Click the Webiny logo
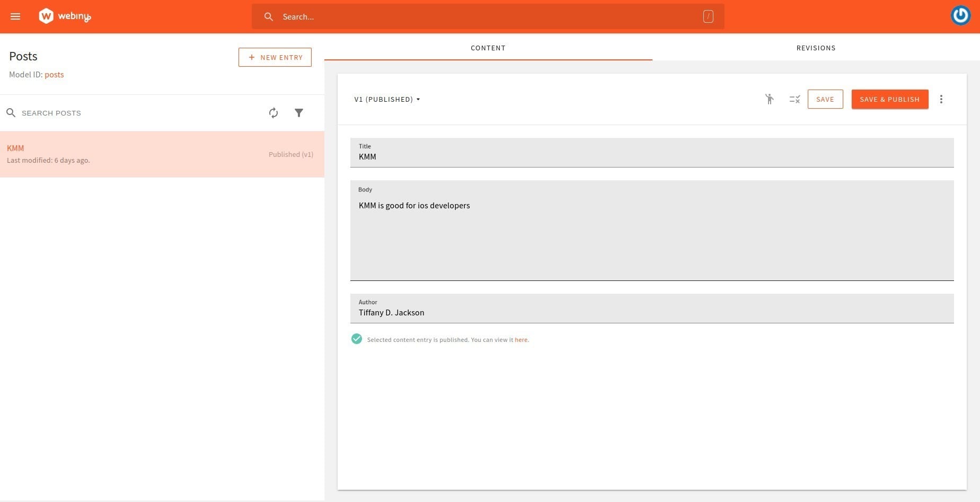The width and height of the screenshot is (980, 502). (x=65, y=16)
